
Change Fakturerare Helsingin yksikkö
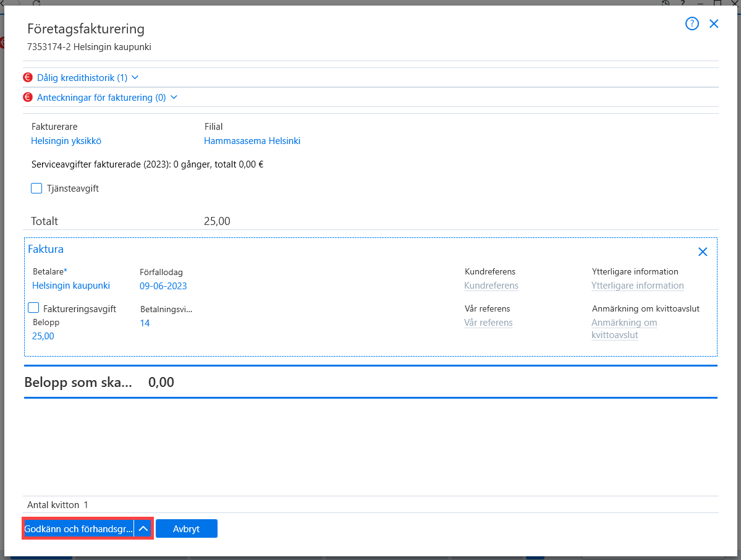pos(66,141)
